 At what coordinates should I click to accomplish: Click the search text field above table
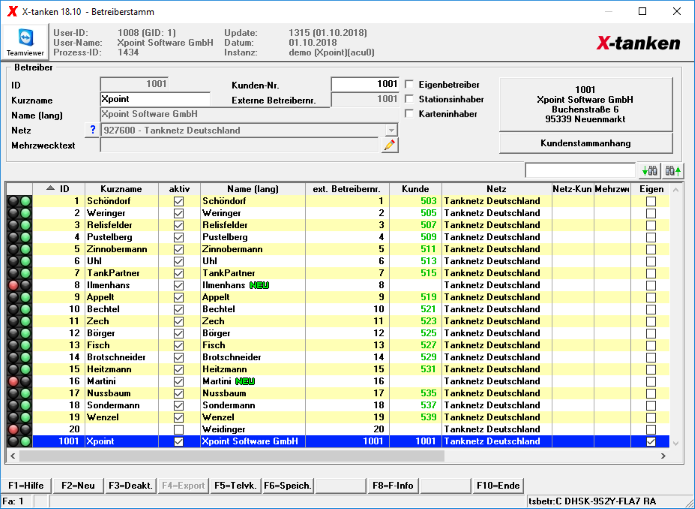pos(580,170)
